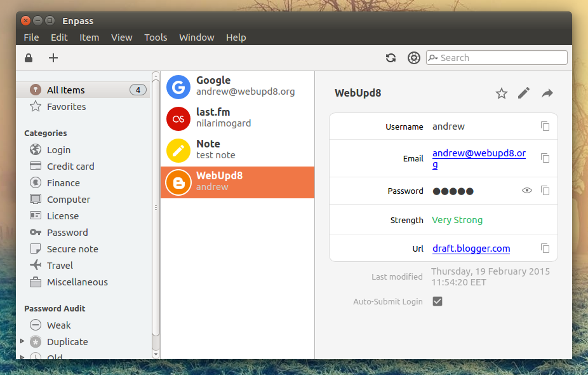
Task: Select the yellow Note icon
Action: 178,151
